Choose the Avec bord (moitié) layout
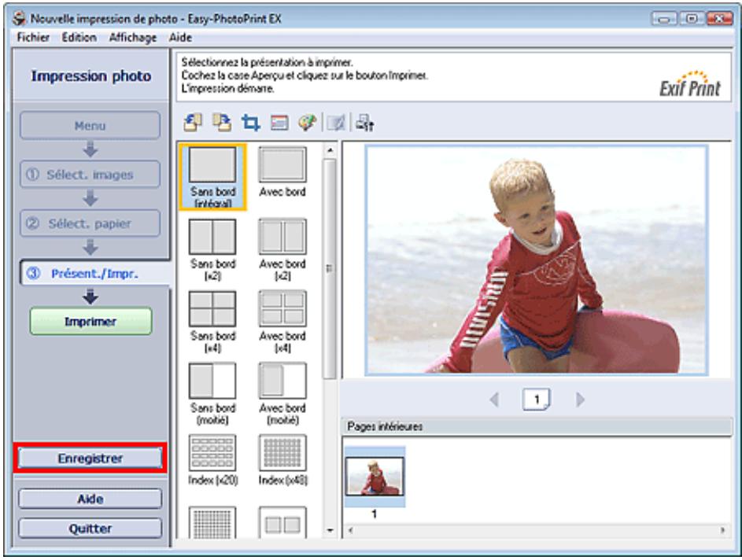Viewport: 742px width, 560px height. point(282,393)
